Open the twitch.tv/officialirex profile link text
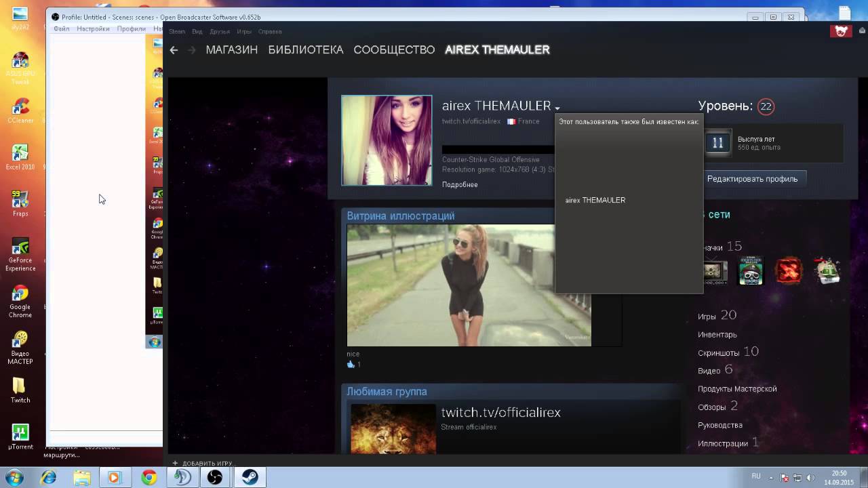Screen dimensions: 868x488 point(471,121)
